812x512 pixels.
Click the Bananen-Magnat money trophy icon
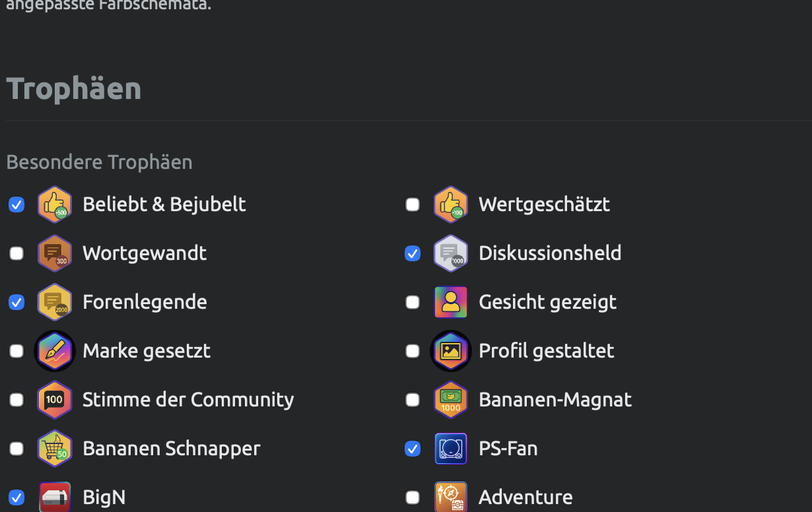(x=451, y=400)
